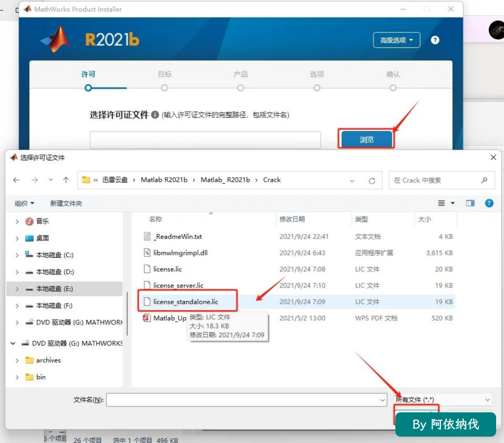Toggle the preview pane icon
This screenshot has height=443, width=504.
pos(470,203)
